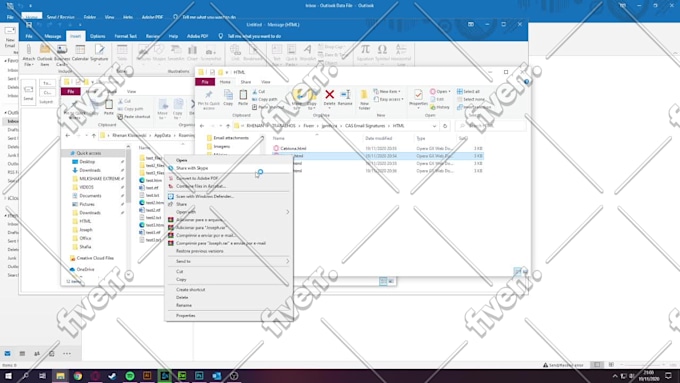Click History in the HTML explorer ribbon
The image size is (680, 383).
(440, 107)
